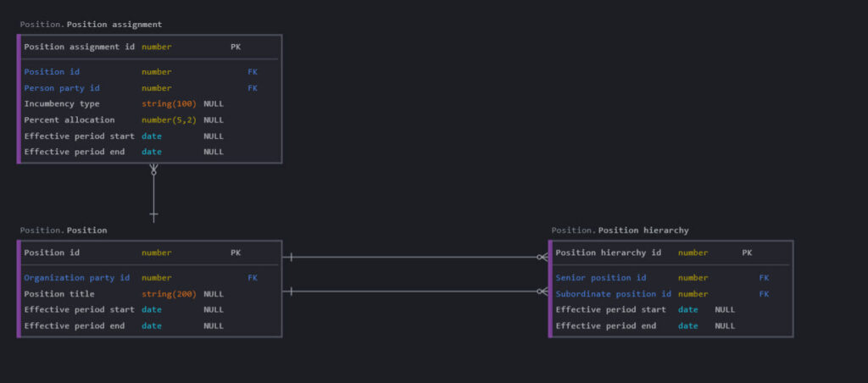868x383 pixels.
Task: Select the Person party id foreign key column
Action: coord(62,88)
